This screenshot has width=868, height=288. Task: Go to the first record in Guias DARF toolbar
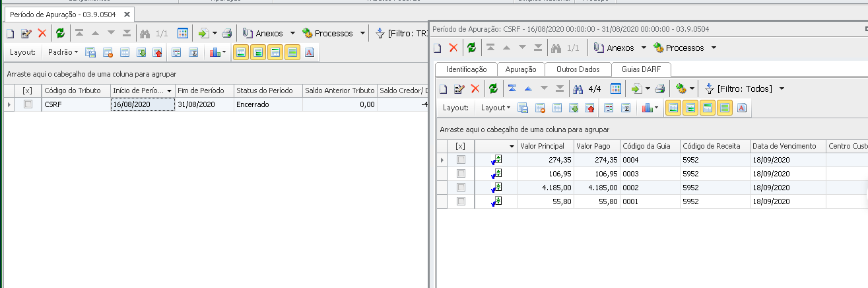(x=512, y=89)
